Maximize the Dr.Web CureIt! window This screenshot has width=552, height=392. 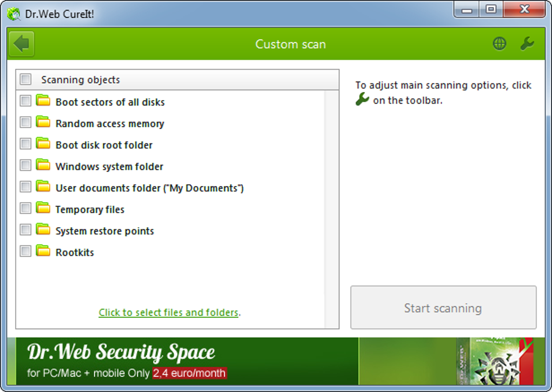[x=491, y=9]
